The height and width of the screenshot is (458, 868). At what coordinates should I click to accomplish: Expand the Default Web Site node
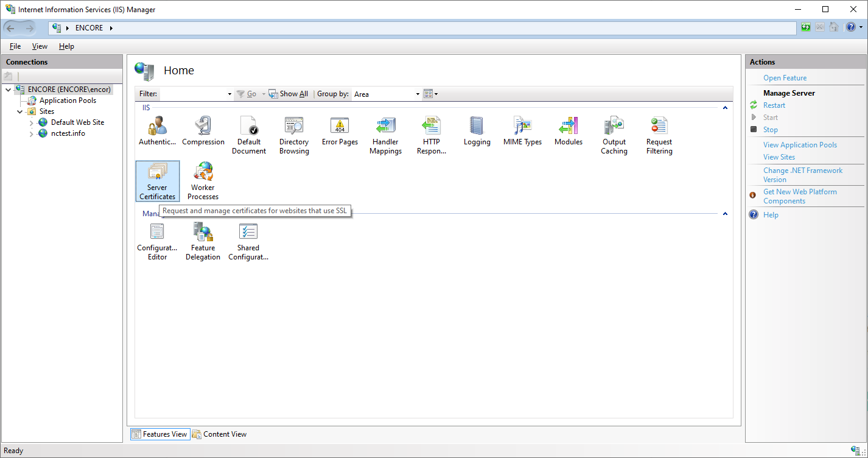[x=30, y=122]
